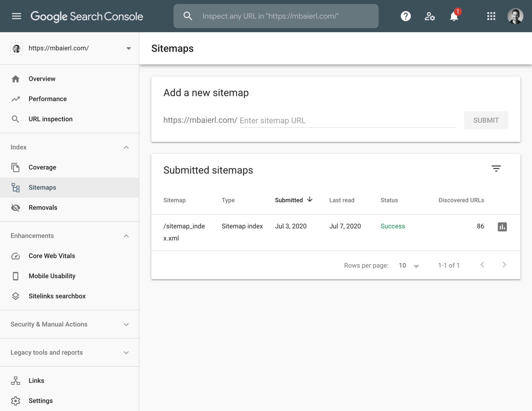Click the Jul 7, 2020 last read date
This screenshot has width=532, height=411.
click(x=345, y=226)
